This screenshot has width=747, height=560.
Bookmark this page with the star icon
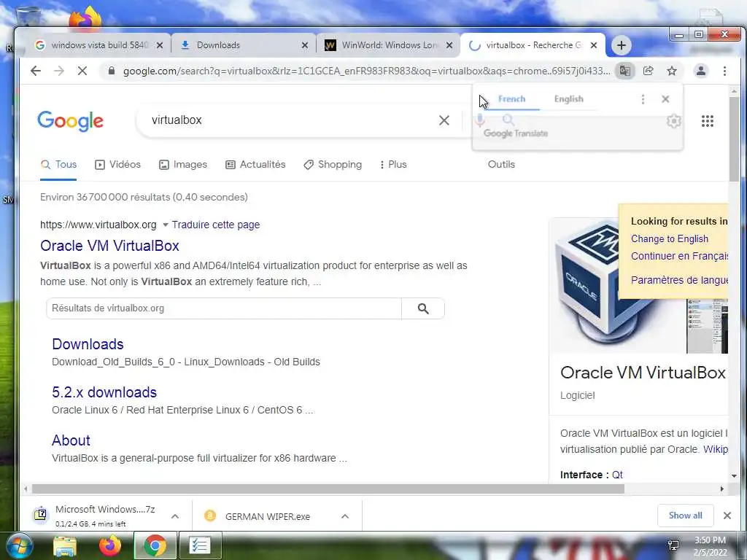pyautogui.click(x=672, y=71)
